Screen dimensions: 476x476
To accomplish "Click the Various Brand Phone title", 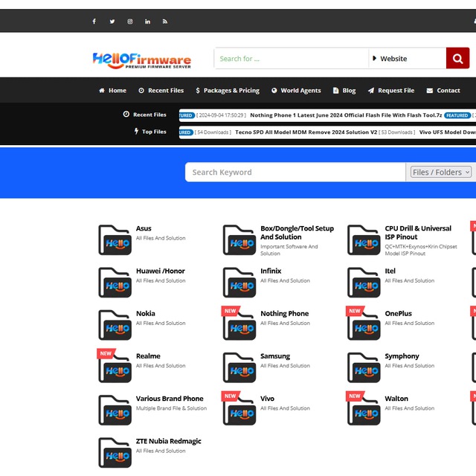I will [x=170, y=399].
